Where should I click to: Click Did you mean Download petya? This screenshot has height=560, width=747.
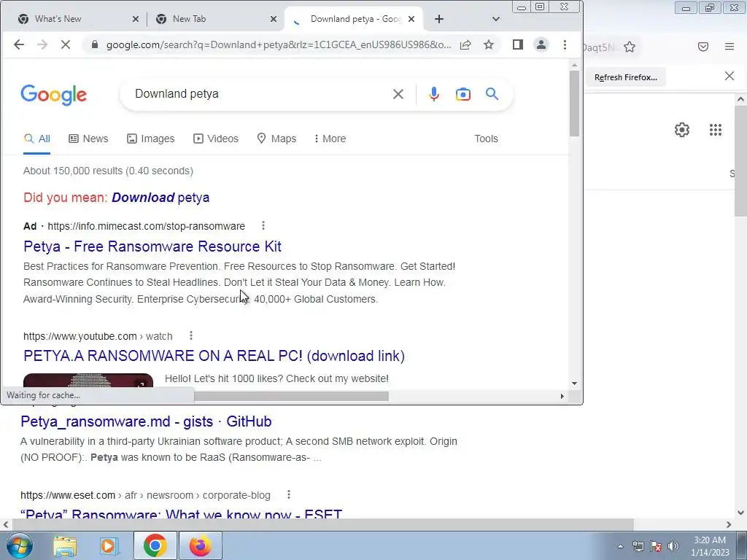pos(160,197)
